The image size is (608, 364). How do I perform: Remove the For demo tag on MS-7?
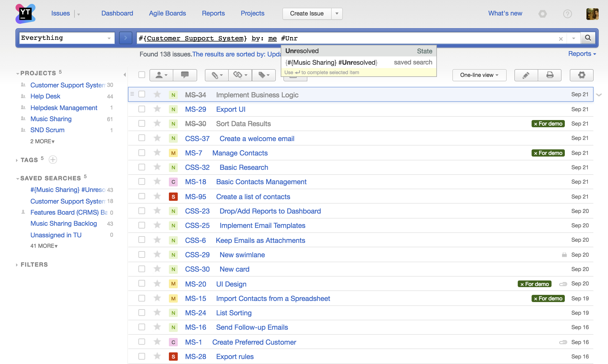pos(535,153)
